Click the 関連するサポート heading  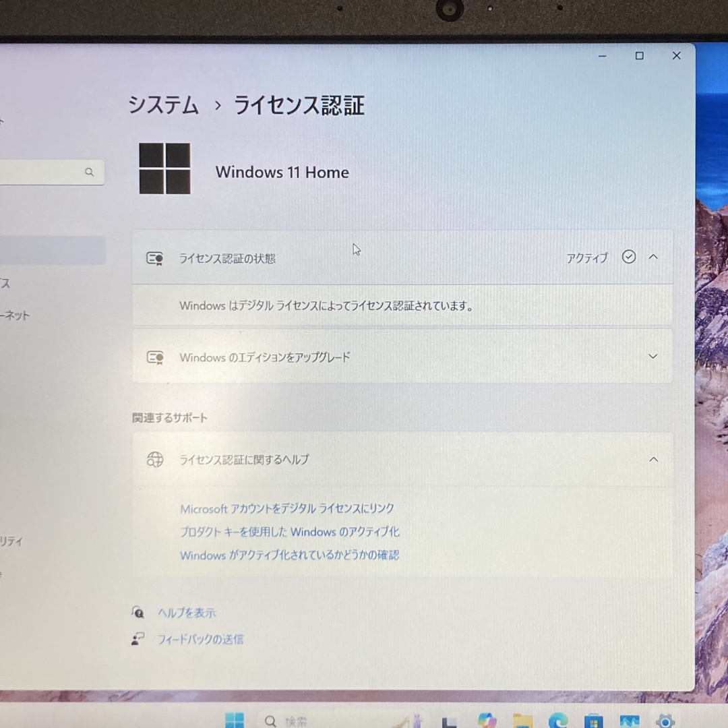click(169, 417)
